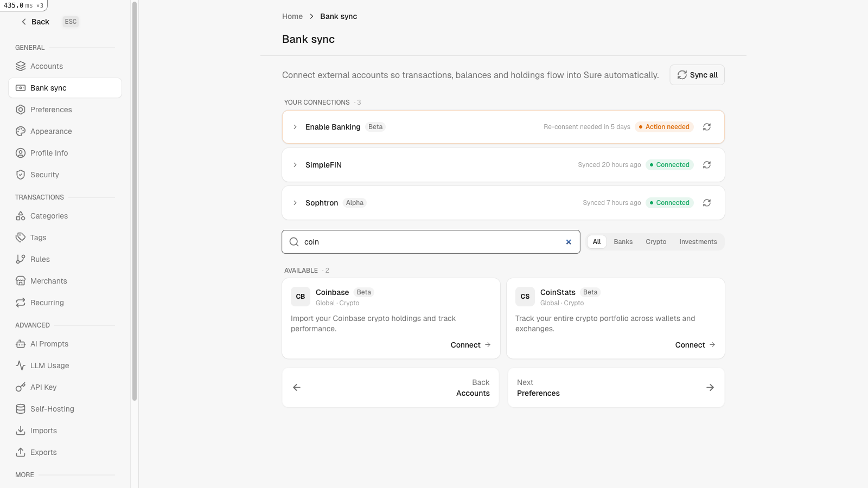Click the Merchants store icon

[x=21, y=281]
